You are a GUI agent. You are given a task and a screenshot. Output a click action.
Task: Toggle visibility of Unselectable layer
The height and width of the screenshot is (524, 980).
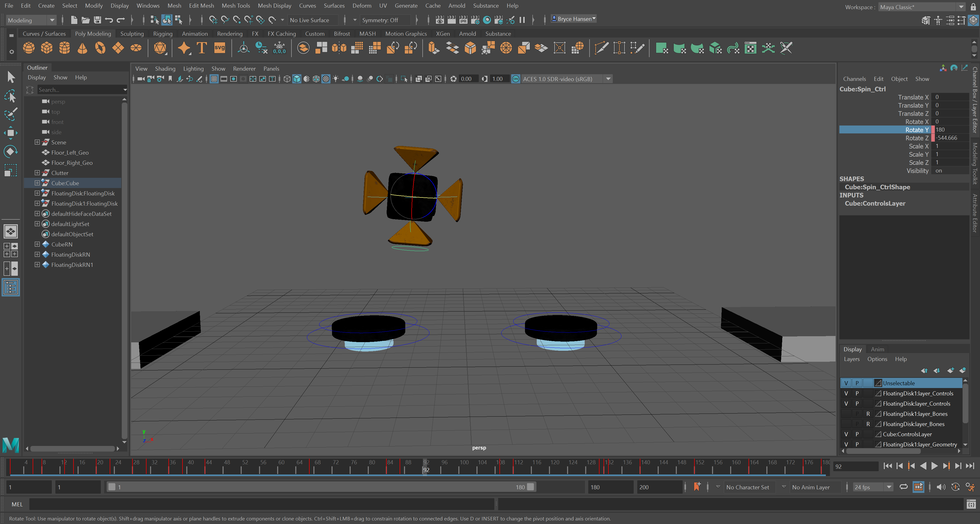coord(846,383)
